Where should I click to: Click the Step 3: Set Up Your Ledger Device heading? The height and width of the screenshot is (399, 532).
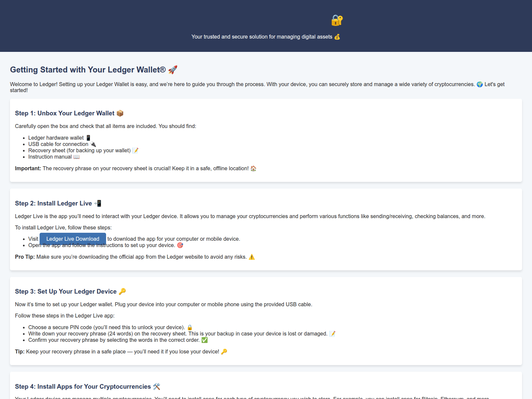pos(70,292)
